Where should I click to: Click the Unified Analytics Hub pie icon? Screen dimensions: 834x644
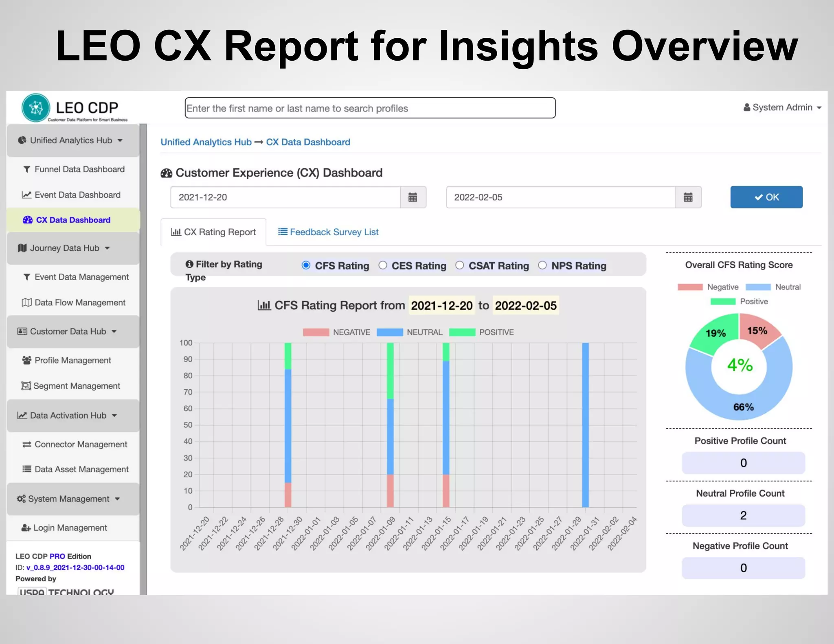pyautogui.click(x=22, y=140)
